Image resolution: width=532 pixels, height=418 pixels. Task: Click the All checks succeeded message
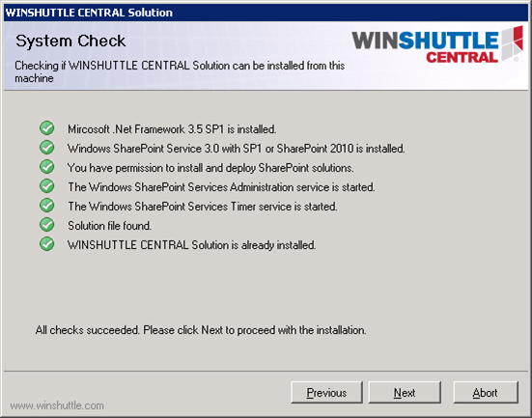pos(201,330)
